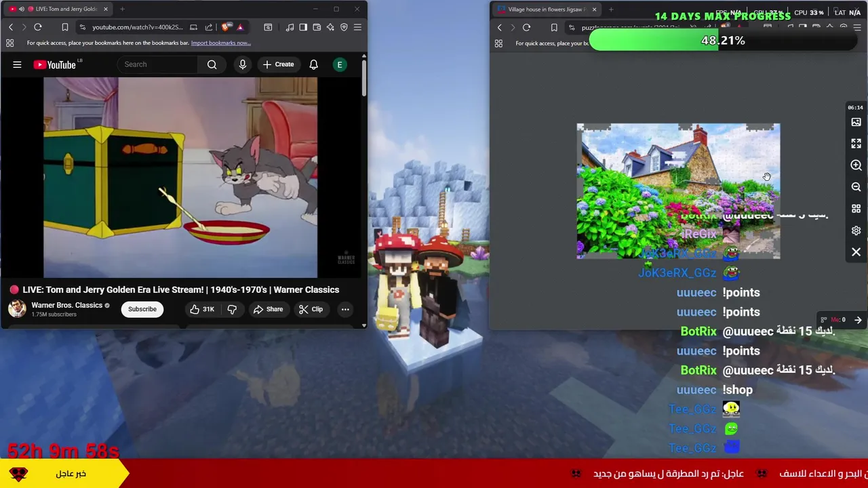
Task: Click the CPU 33 % stat
Action: pos(809,12)
